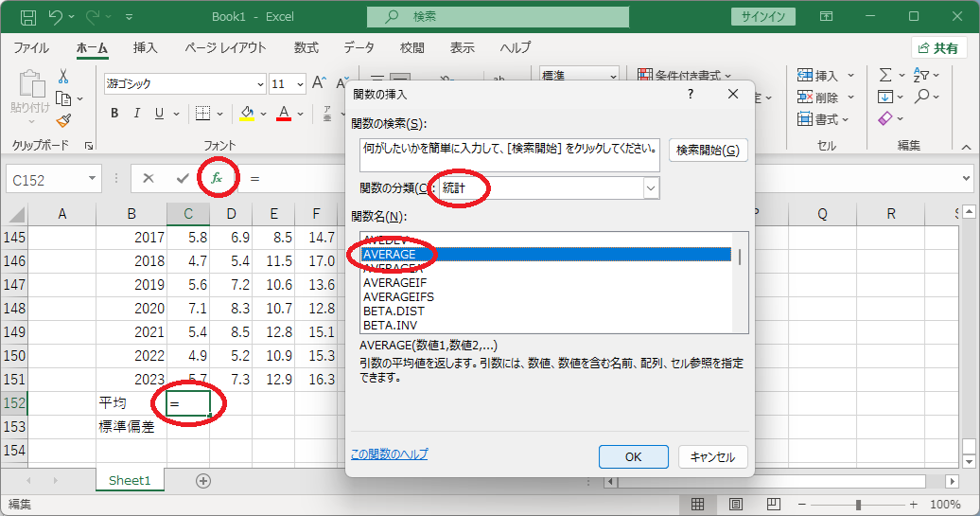Viewport: 980px width, 516px height.
Task: Click the サインイン button
Action: [763, 17]
